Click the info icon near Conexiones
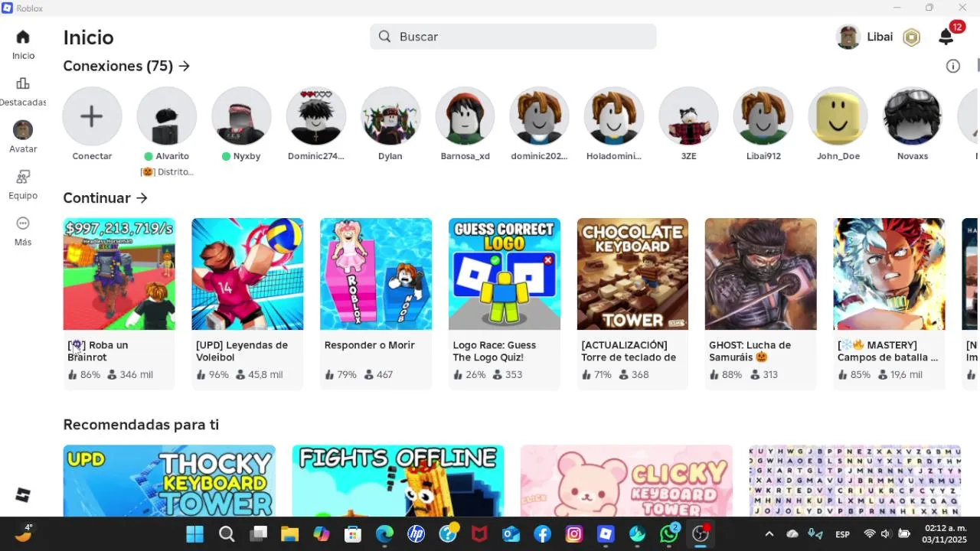The image size is (980, 551). [x=953, y=67]
